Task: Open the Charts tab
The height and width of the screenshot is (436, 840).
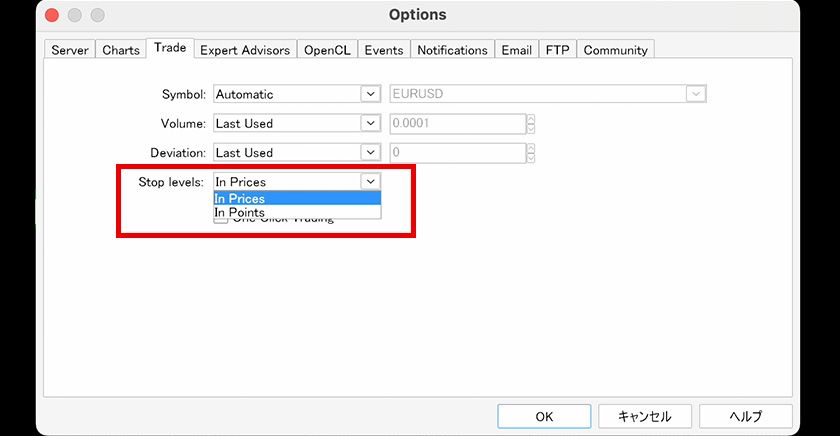Action: pos(121,50)
